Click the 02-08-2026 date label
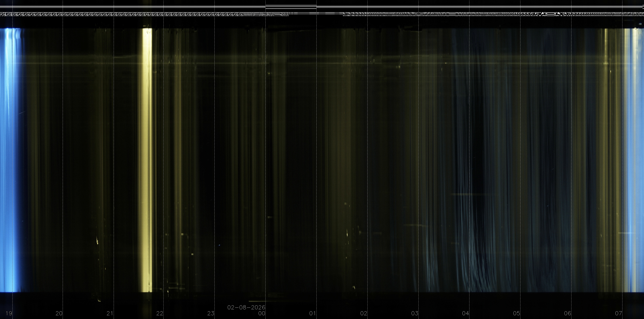644x319 pixels. (x=246, y=307)
